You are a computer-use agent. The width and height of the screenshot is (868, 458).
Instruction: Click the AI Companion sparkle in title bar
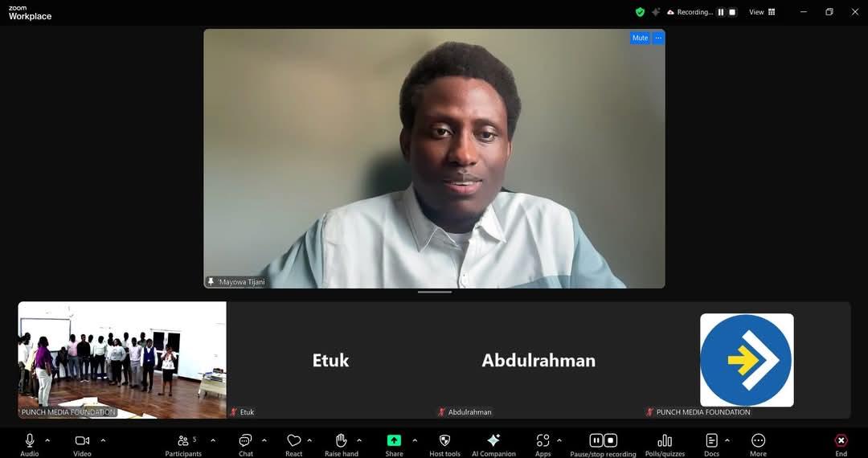pos(656,11)
